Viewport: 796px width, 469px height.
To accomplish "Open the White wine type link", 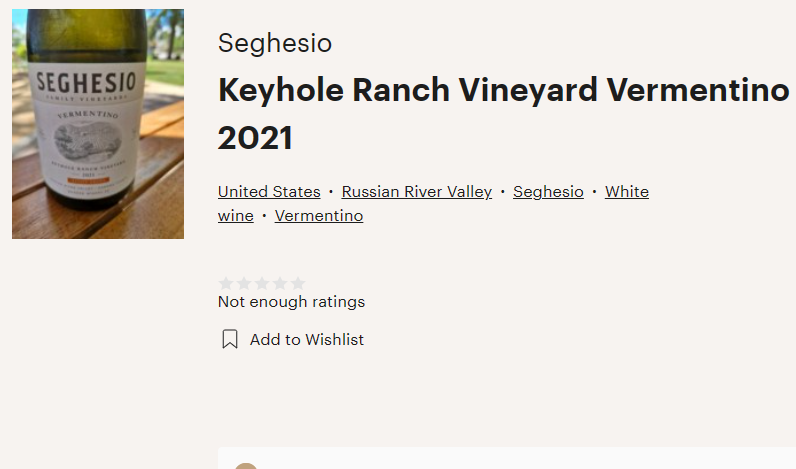I will click(x=627, y=192).
